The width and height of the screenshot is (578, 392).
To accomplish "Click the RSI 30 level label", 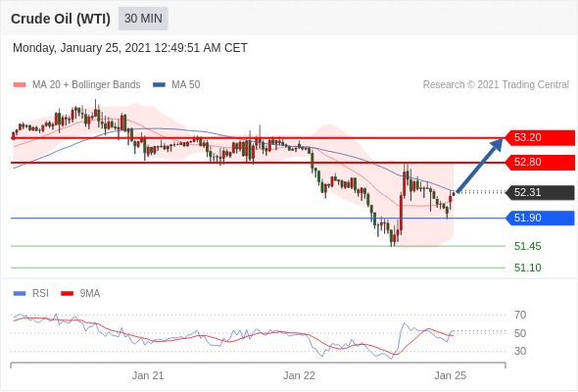I will (520, 351).
